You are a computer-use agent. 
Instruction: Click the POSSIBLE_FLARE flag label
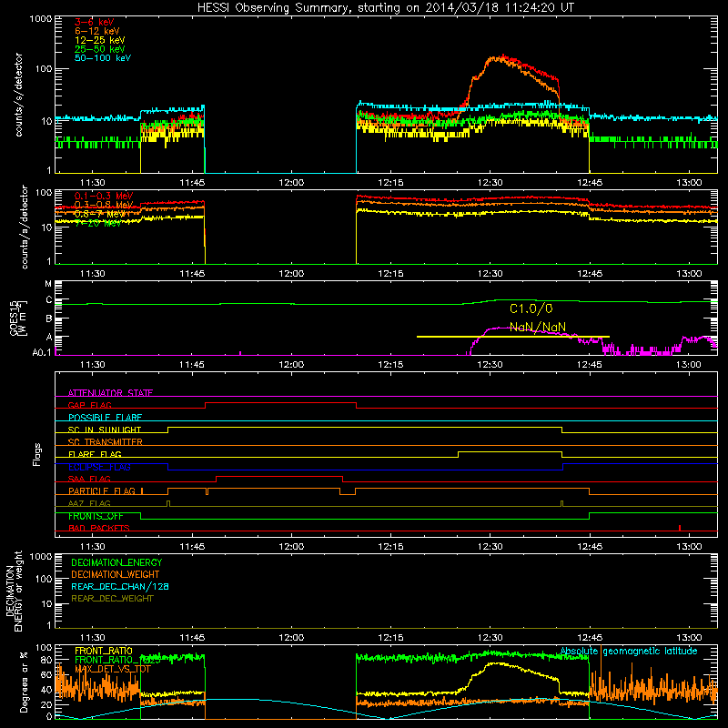pos(105,418)
